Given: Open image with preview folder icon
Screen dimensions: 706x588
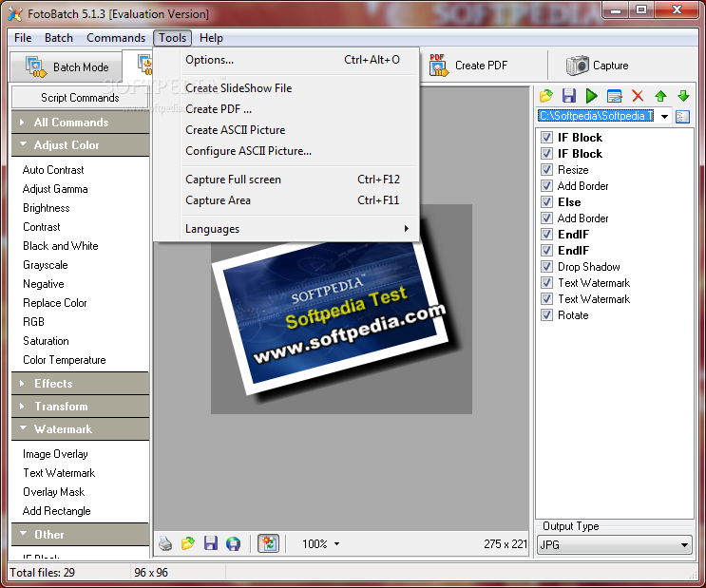Looking at the screenshot, I should click(188, 543).
